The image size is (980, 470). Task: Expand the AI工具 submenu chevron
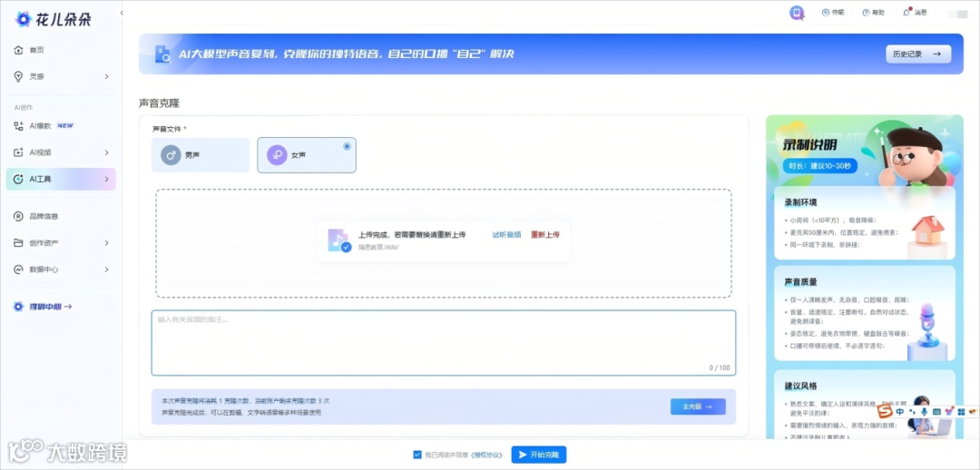click(106, 180)
